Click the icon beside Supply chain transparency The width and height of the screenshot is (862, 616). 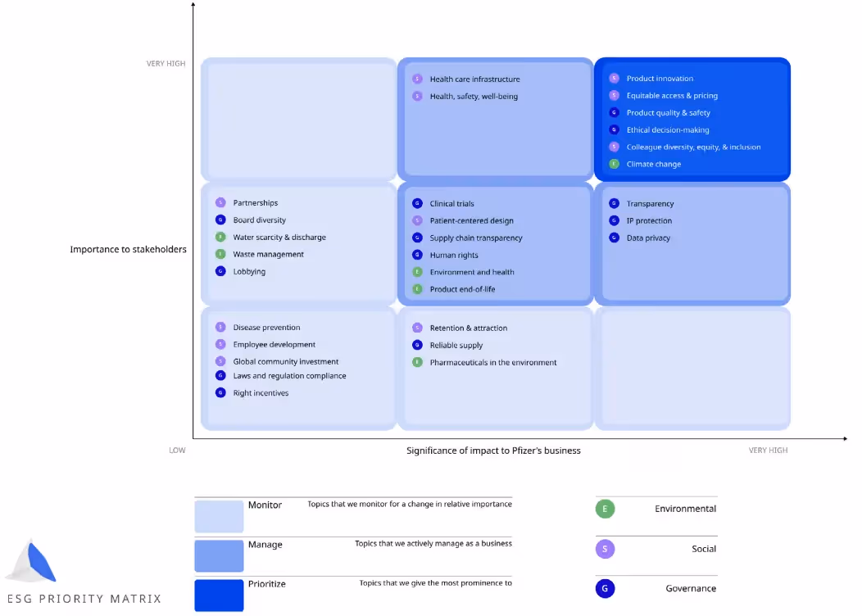pos(417,238)
